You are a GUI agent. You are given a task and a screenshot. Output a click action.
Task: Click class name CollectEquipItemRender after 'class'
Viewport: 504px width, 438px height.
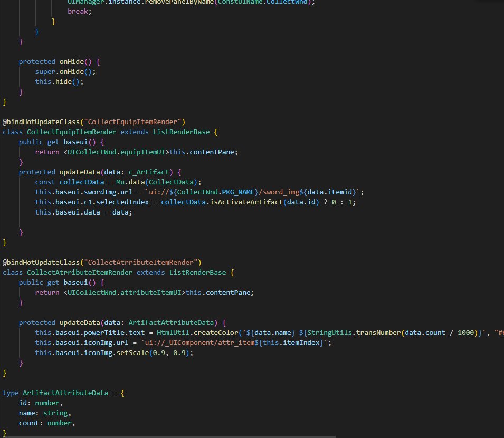pos(72,132)
